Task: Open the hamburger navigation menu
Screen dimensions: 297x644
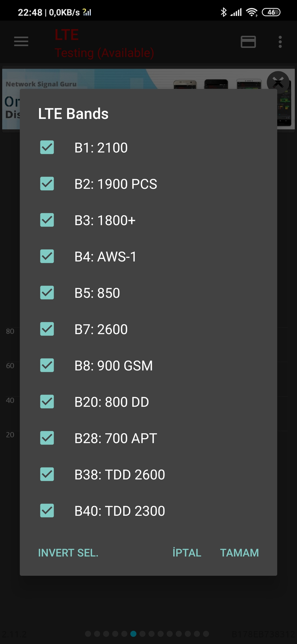Action: pos(21,42)
